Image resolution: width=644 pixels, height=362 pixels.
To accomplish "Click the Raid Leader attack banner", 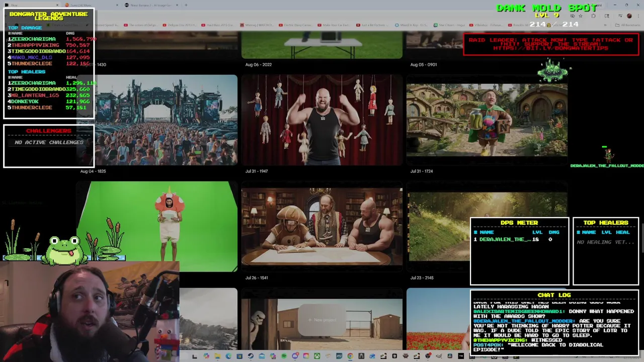I will click(x=551, y=44).
